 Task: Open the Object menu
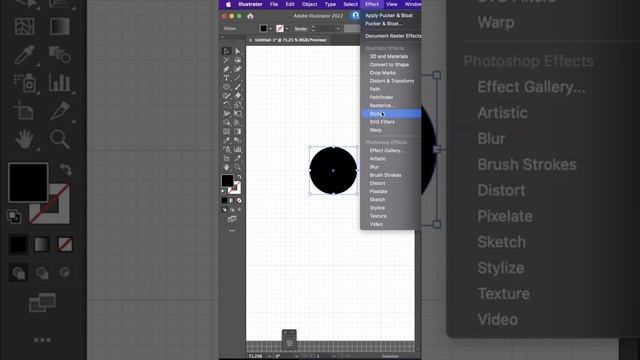point(309,4)
